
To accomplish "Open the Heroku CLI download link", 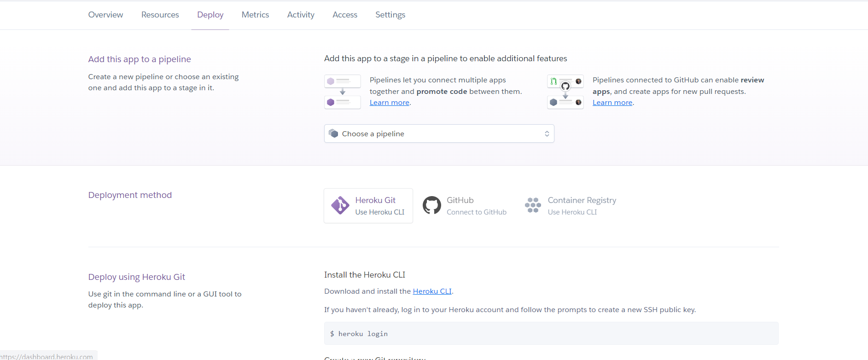I will tap(432, 291).
